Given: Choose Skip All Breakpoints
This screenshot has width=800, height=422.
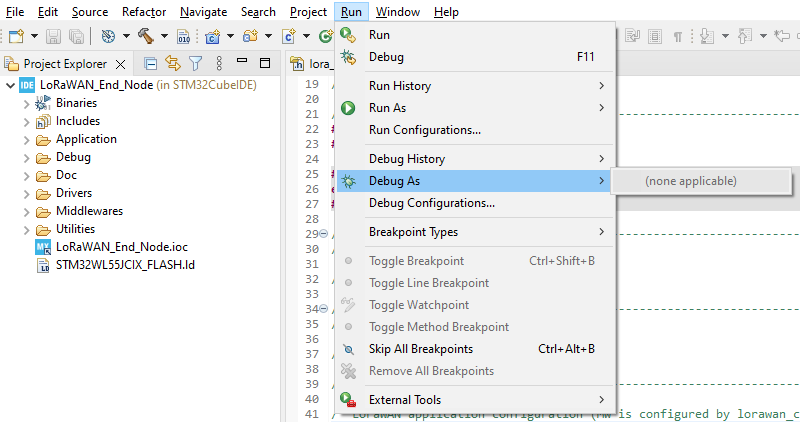Looking at the screenshot, I should tap(475, 349).
